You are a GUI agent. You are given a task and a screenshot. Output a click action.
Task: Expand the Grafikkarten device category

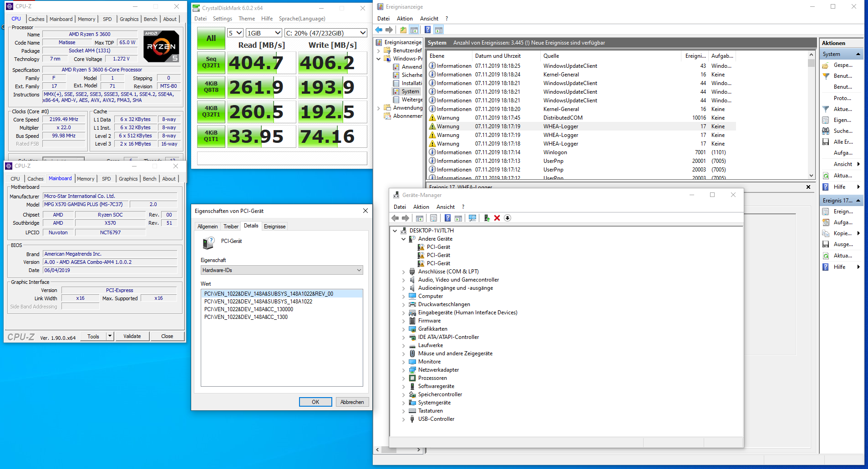coord(403,329)
